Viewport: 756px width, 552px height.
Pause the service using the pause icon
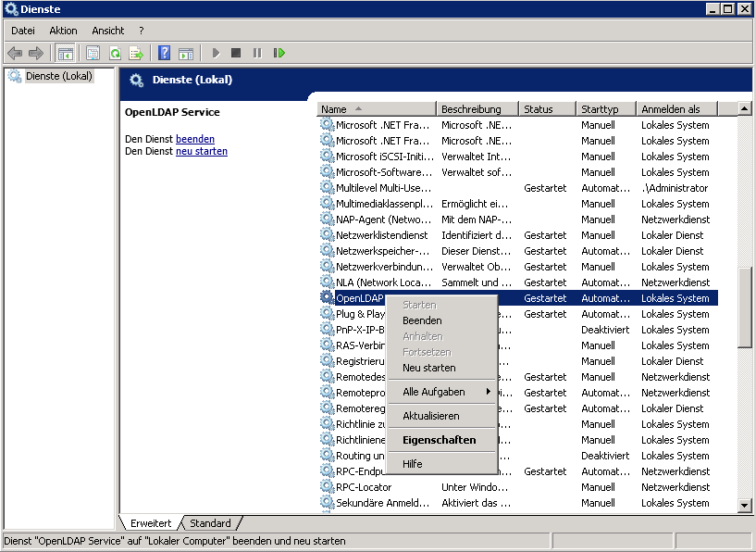(256, 53)
